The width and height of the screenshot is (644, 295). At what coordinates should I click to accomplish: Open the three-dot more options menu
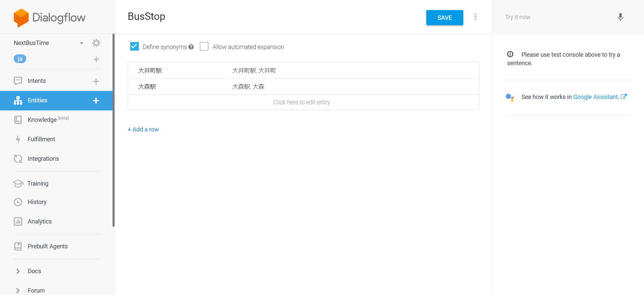pos(475,17)
